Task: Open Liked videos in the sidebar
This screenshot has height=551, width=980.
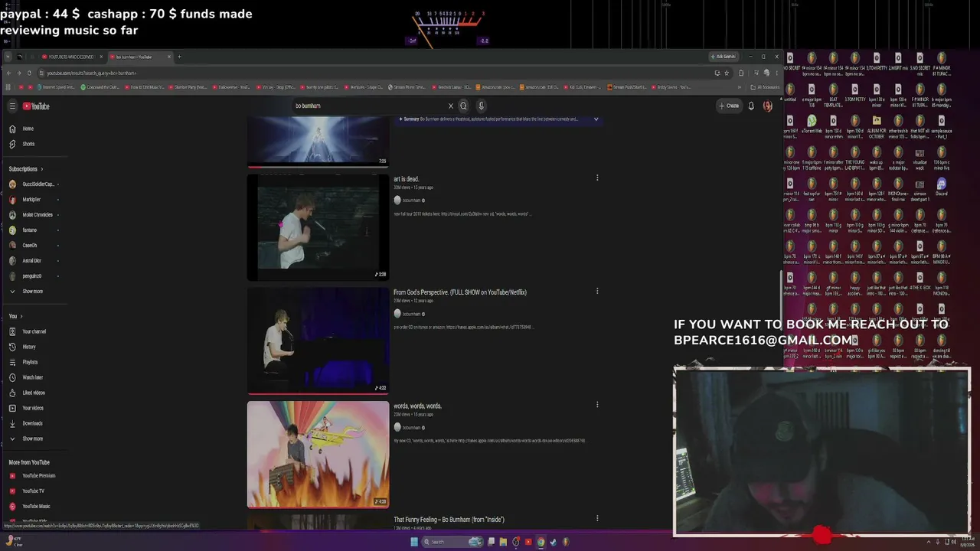Action: (x=34, y=393)
